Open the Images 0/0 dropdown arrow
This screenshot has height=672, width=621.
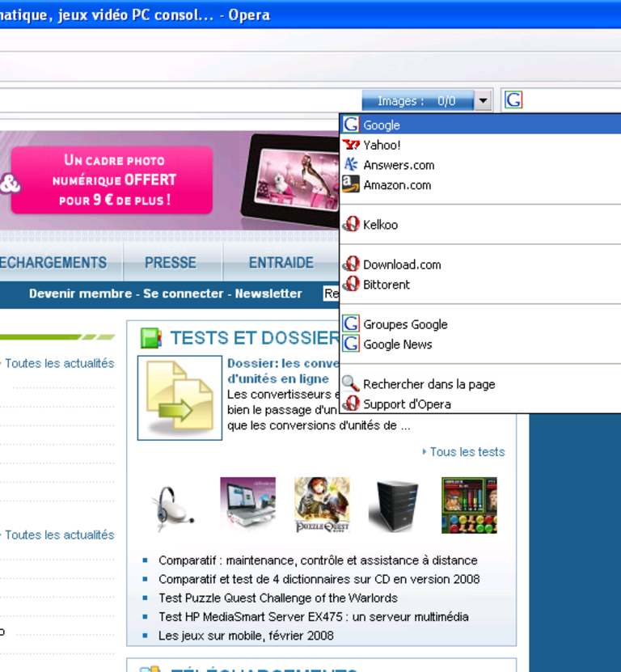[x=483, y=101]
